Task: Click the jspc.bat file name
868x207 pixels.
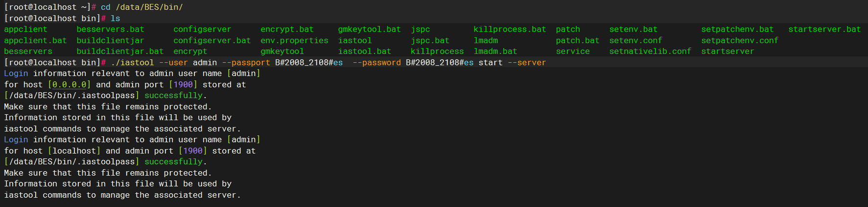Action: [x=430, y=41]
